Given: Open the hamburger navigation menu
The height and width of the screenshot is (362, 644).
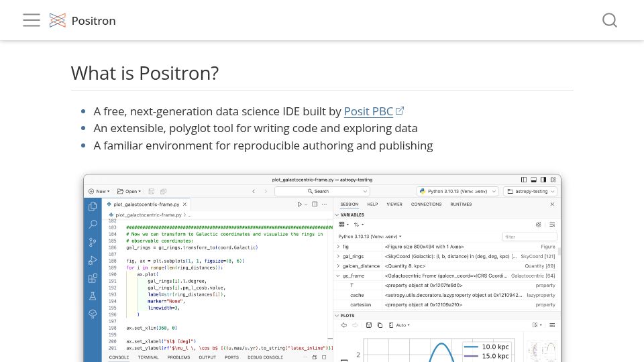Looking at the screenshot, I should [x=32, y=20].
